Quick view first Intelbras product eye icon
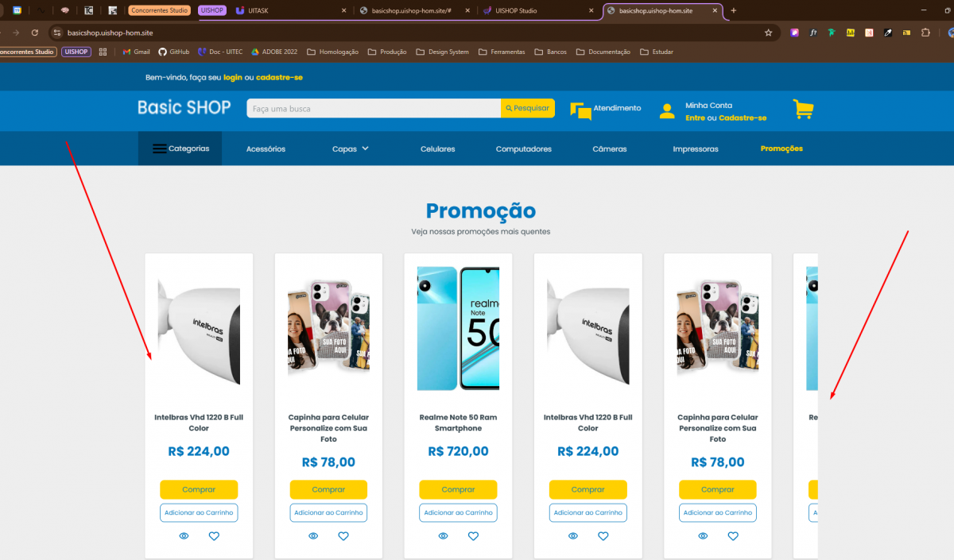The height and width of the screenshot is (560, 954). [x=184, y=536]
